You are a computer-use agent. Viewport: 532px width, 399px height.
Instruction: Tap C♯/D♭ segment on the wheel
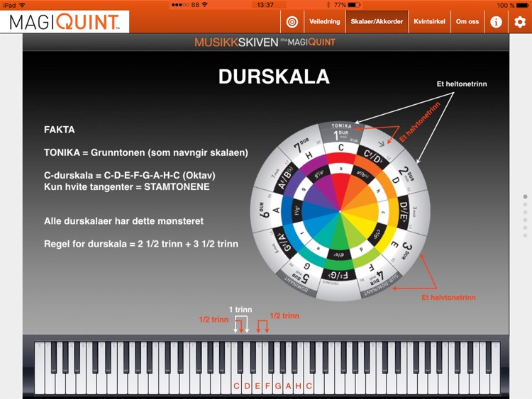373,157
